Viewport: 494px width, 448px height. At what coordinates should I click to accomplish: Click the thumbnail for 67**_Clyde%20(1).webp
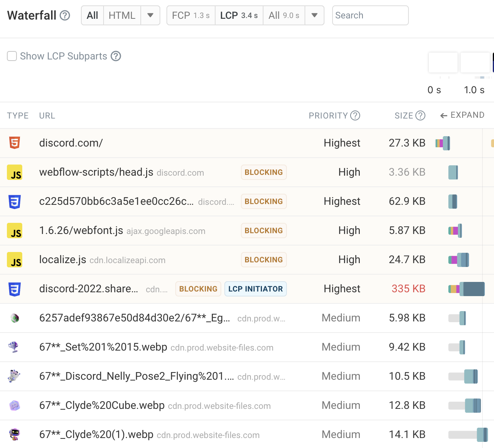(15, 434)
